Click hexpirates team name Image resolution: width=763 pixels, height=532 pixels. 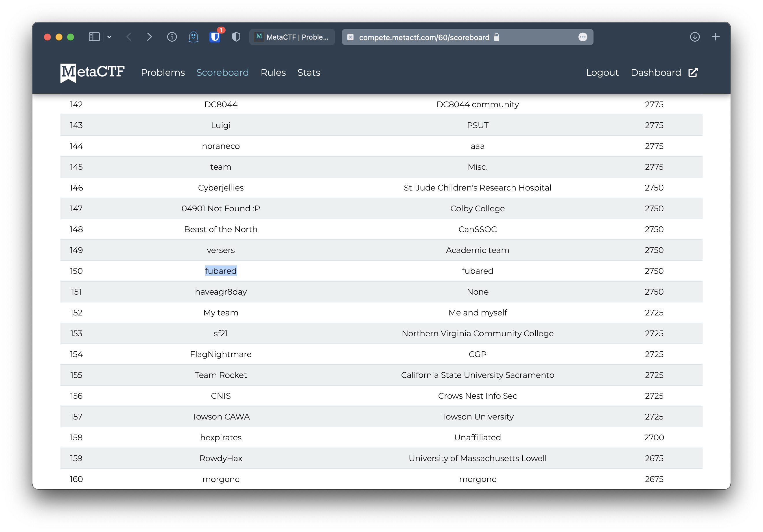tap(221, 438)
